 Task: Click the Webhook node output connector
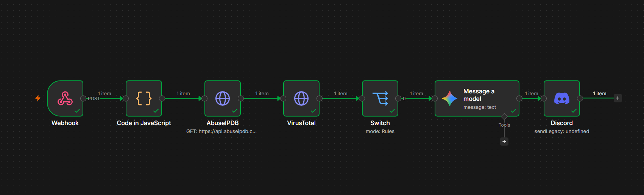point(83,98)
